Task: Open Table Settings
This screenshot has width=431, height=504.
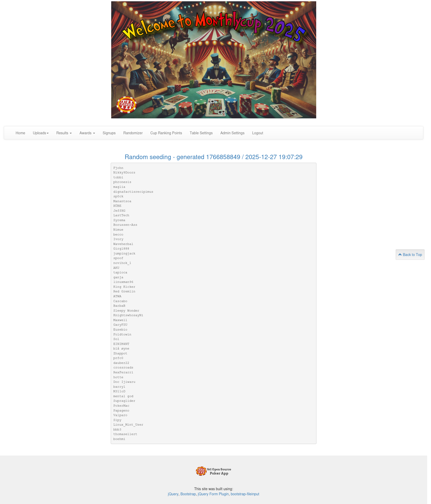Action: pos(201,133)
